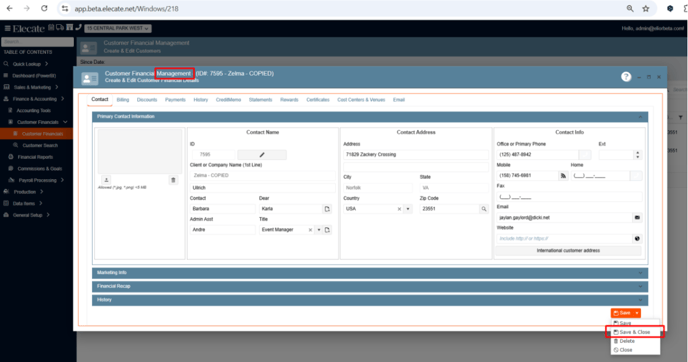The image size is (688, 362).
Task: Open the 15 CENTRAL PARK WEST location dropdown
Action: pos(118,28)
